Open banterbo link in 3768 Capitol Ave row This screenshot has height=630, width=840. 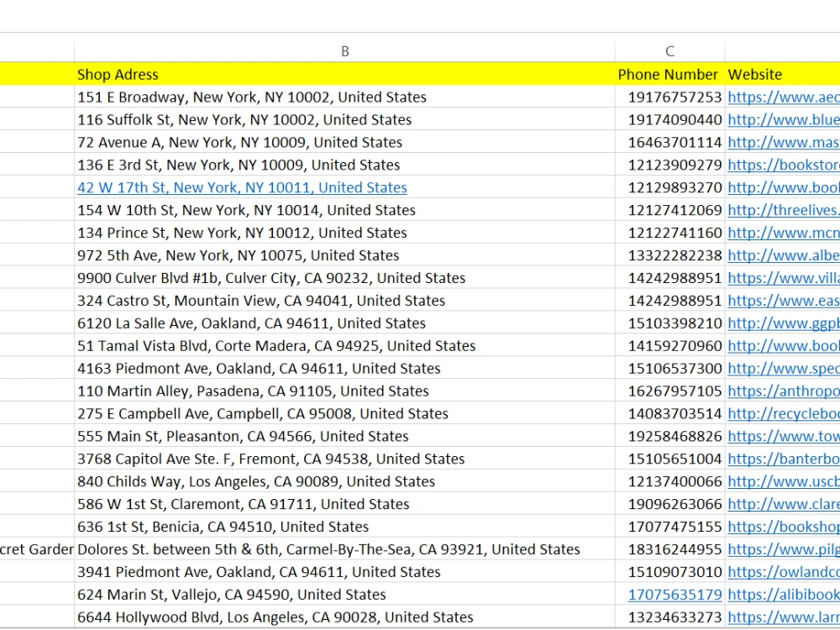(x=783, y=459)
